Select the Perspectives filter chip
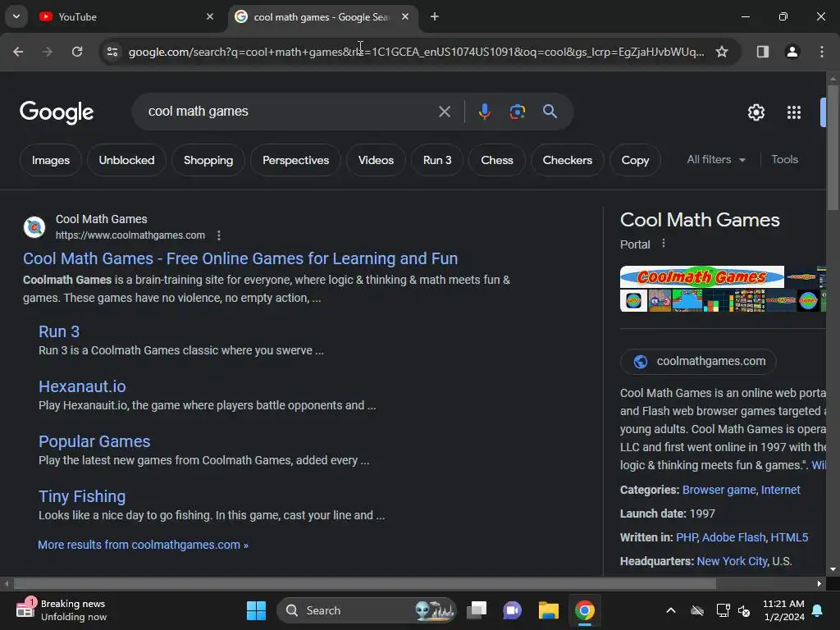Screen dimensions: 840x630 [x=295, y=160]
